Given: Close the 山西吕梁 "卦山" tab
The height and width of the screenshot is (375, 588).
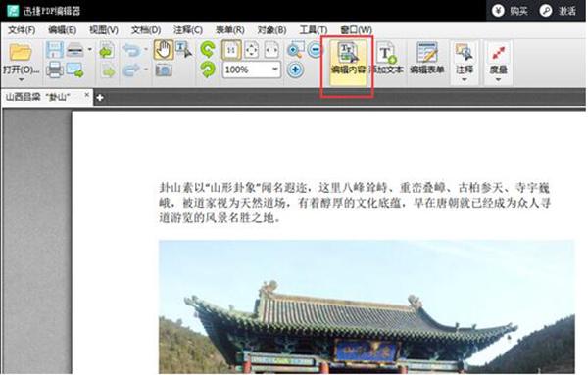Looking at the screenshot, I should [x=87, y=95].
